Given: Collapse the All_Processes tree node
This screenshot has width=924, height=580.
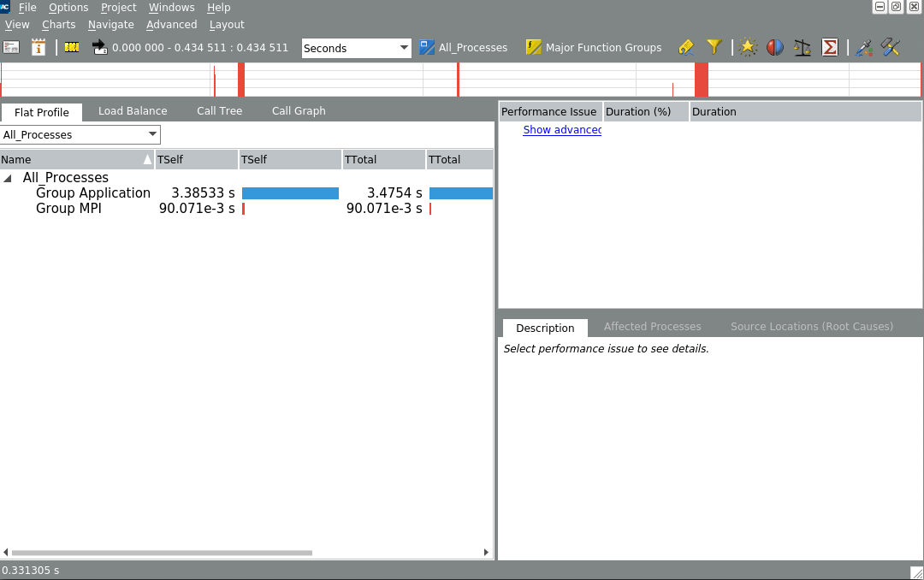Looking at the screenshot, I should [x=8, y=178].
